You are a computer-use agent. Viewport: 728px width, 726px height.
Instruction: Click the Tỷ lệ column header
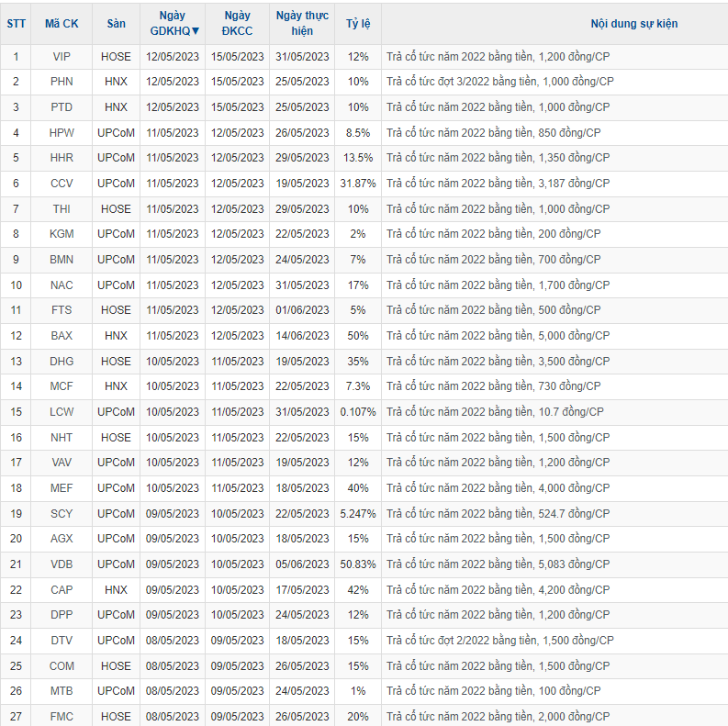(358, 23)
